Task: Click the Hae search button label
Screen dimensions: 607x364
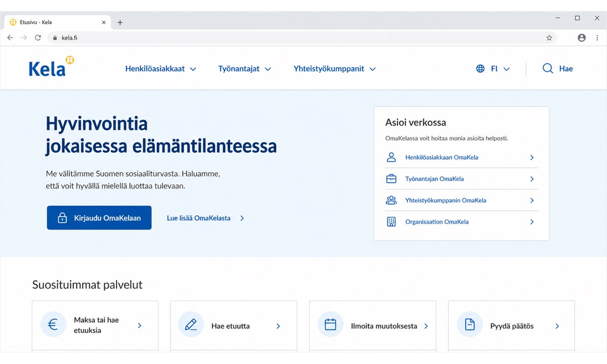Action: coord(566,69)
